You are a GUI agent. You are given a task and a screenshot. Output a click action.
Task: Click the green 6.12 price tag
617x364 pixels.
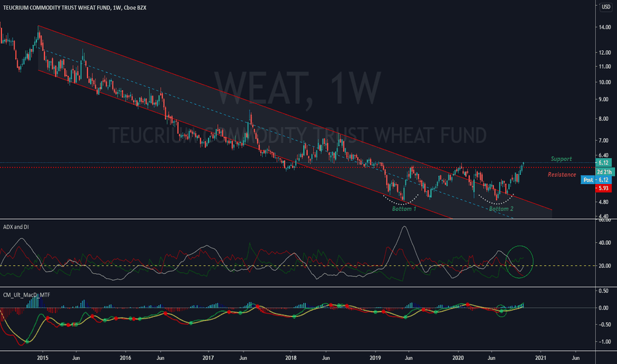603,163
